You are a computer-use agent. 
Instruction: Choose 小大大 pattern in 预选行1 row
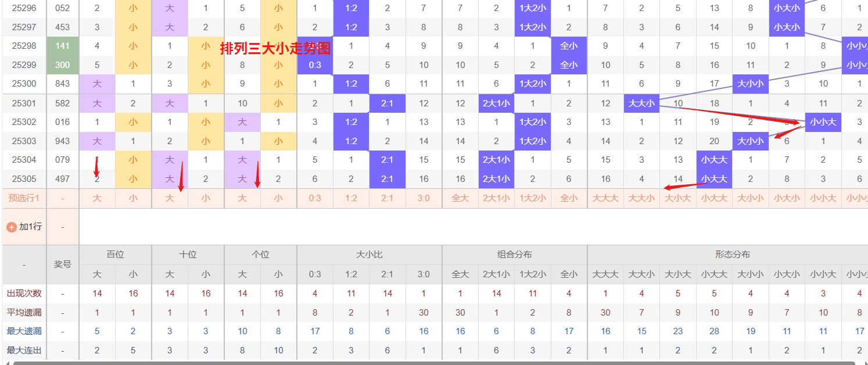pos(714,198)
